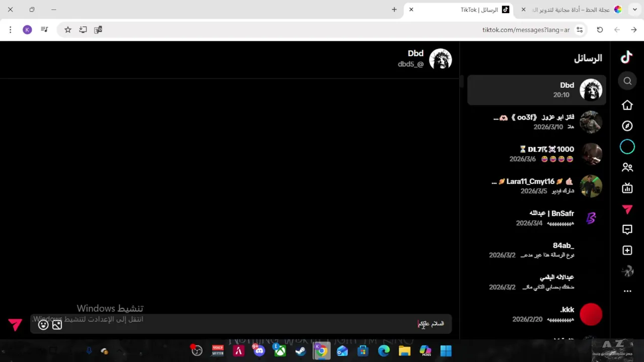This screenshot has height=362, width=644.
Task: Reload the page
Action: click(x=600, y=30)
